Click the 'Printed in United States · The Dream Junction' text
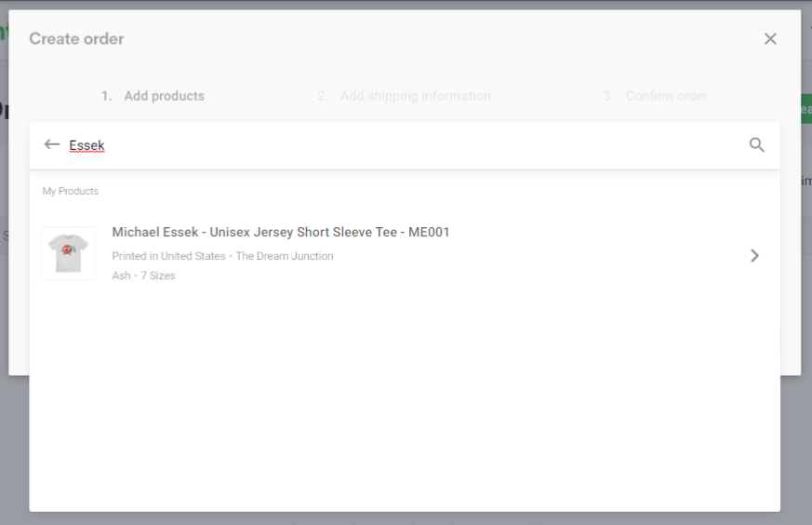The image size is (812, 525). (x=222, y=256)
